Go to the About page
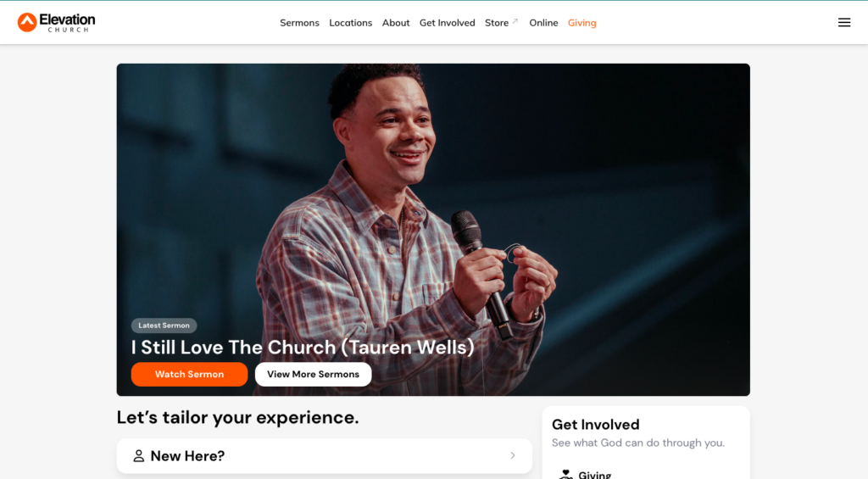The height and width of the screenshot is (479, 868). [x=396, y=23]
